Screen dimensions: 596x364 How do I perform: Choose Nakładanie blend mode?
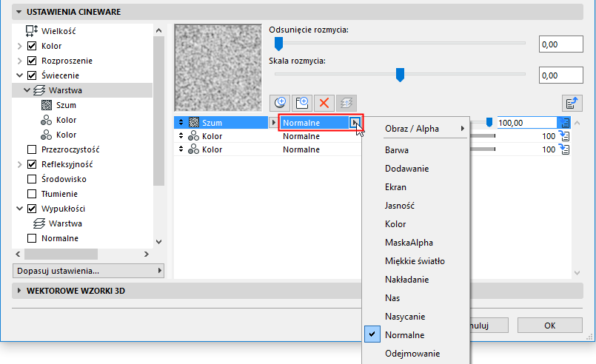[416, 279]
